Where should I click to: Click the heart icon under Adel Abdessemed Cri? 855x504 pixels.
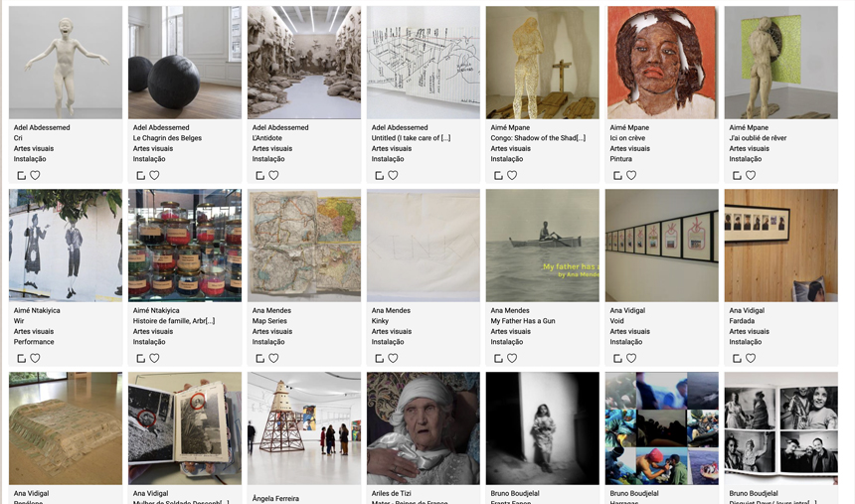35,175
